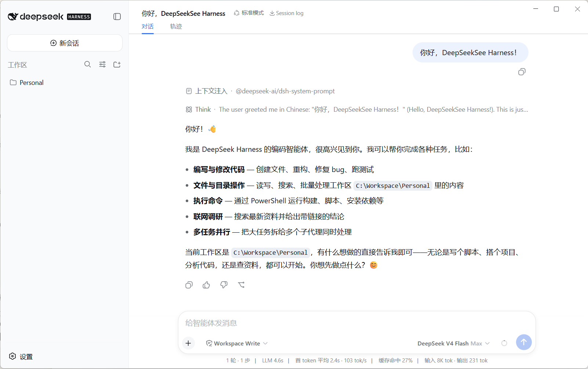Expand the Think reasoning row
Image resolution: width=588 pixels, height=369 pixels.
click(x=357, y=110)
